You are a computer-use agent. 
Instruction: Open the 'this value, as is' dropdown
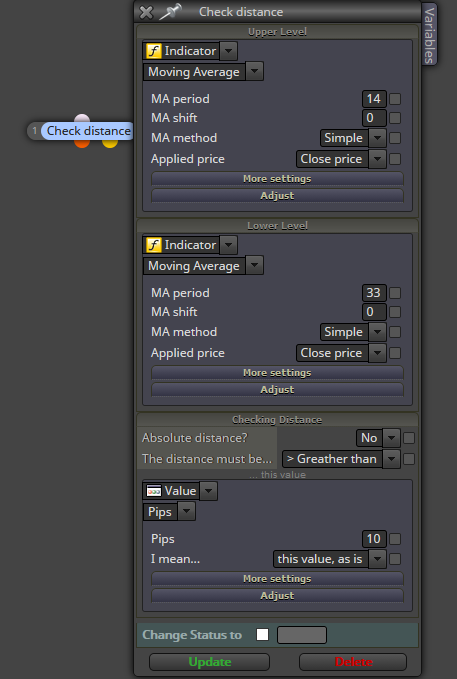(377, 559)
